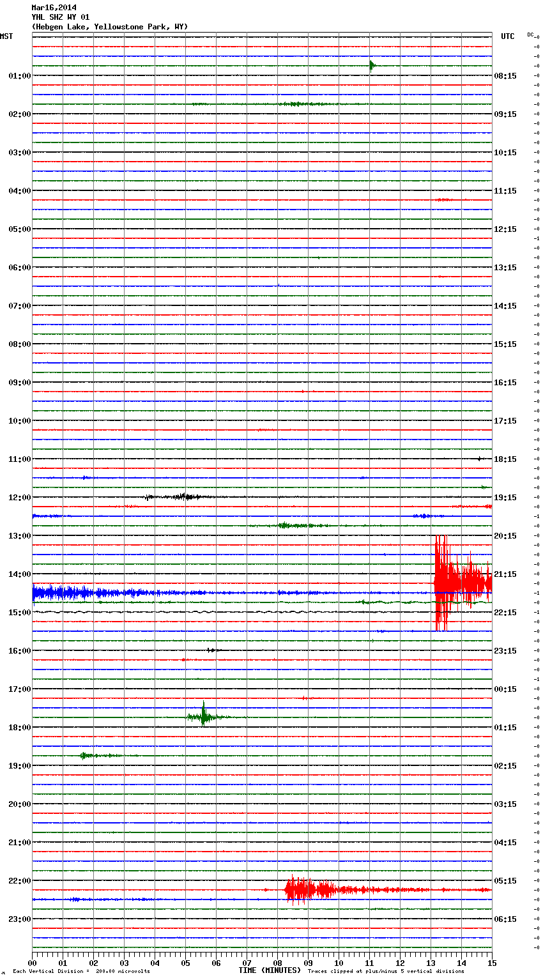Select the 12:00 MST time label
The width and height of the screenshot is (543, 980).
tap(20, 498)
